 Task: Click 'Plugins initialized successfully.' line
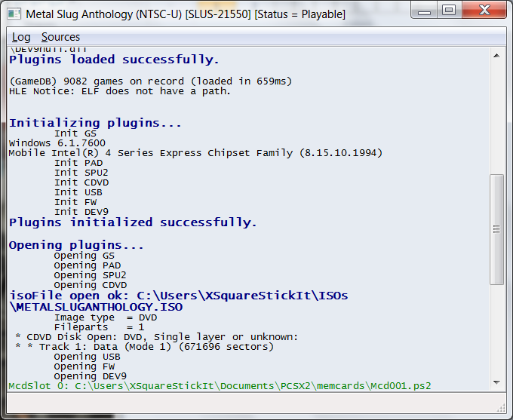(x=133, y=222)
